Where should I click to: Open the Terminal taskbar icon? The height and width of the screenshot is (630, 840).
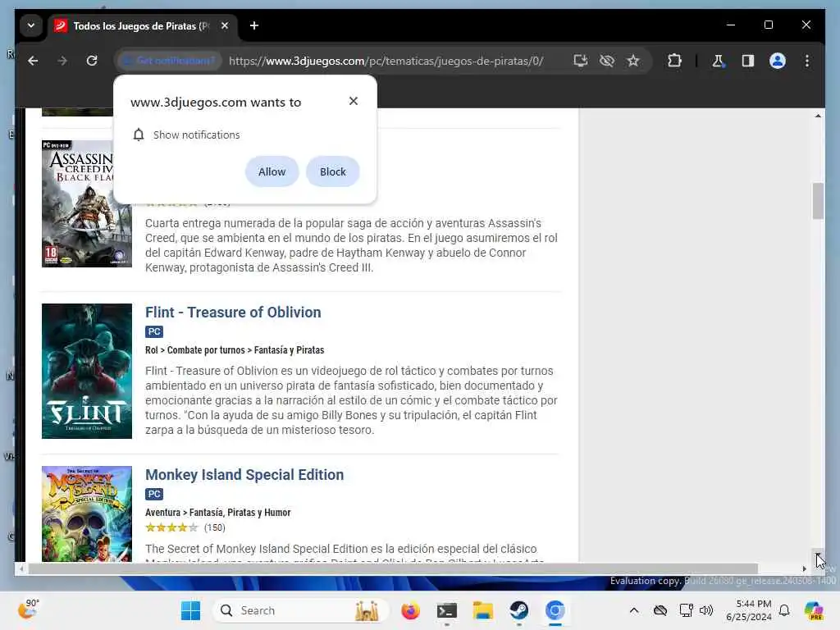click(447, 610)
